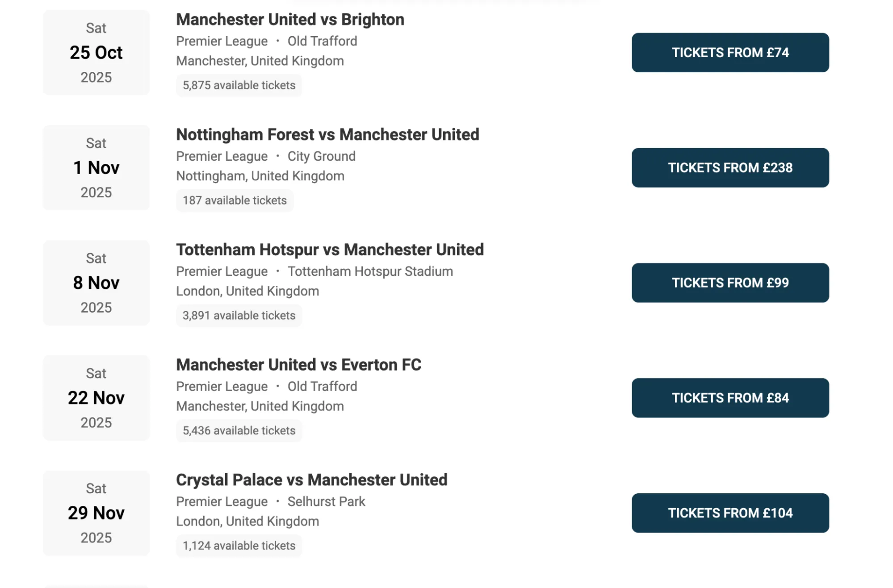Viewport: 893px width, 588px height.
Task: Click TICKETS FROM £74 for Manchester United vs Brighton
Action: pos(729,53)
